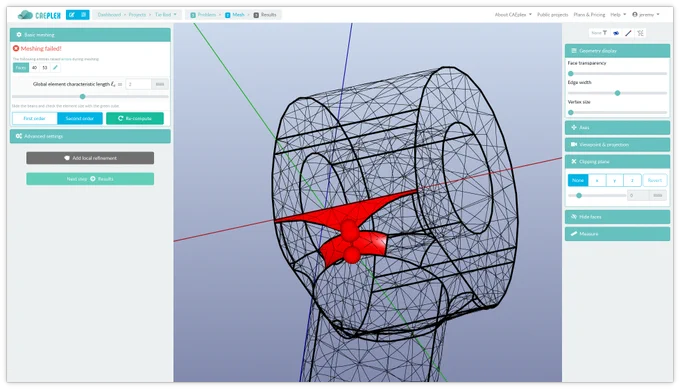680x389 pixels.
Task: Open the Dashboard breadcrumb link
Action: tap(109, 15)
